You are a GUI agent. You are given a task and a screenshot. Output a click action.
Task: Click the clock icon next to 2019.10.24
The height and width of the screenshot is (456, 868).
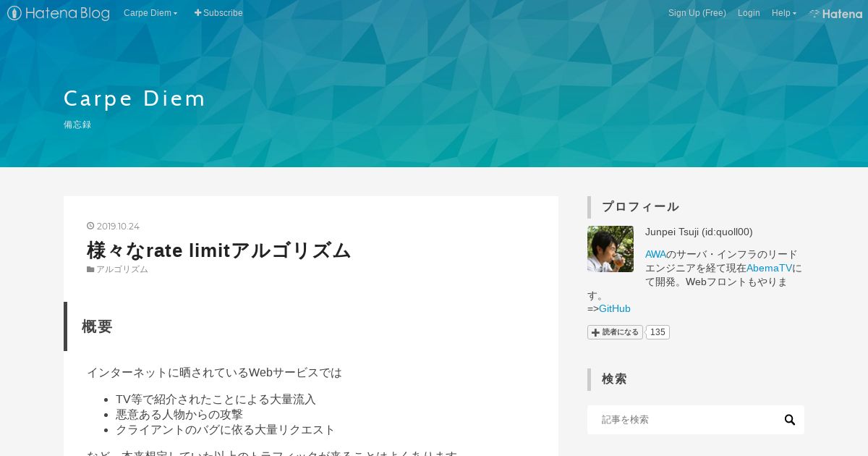click(x=90, y=226)
